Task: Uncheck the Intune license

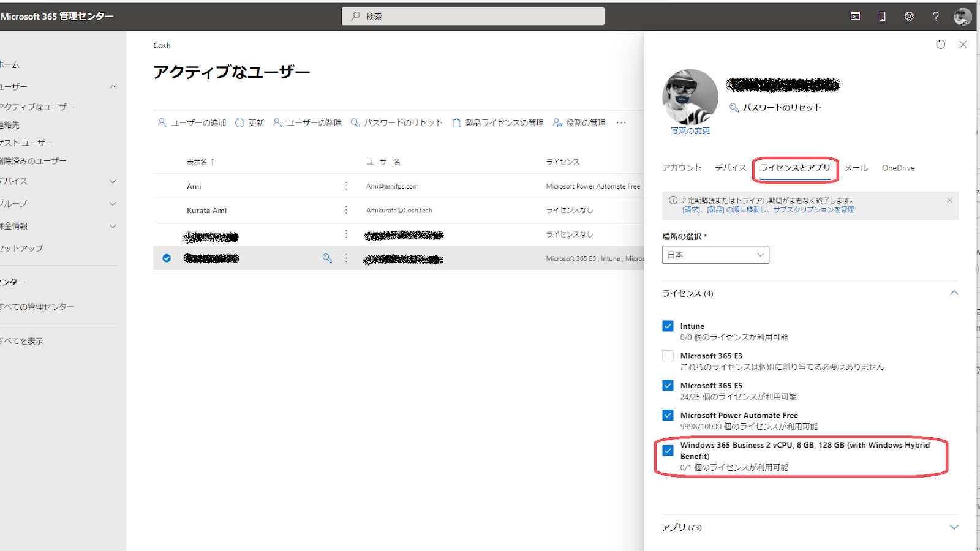Action: [668, 326]
